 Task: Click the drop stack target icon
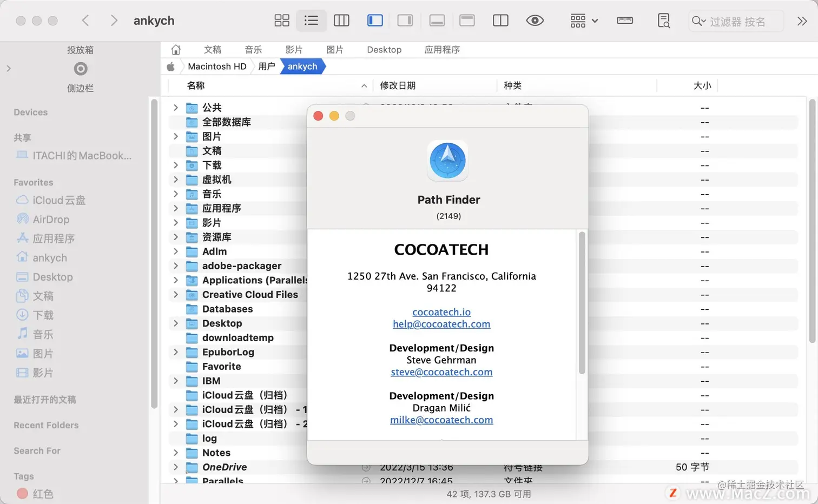point(81,69)
